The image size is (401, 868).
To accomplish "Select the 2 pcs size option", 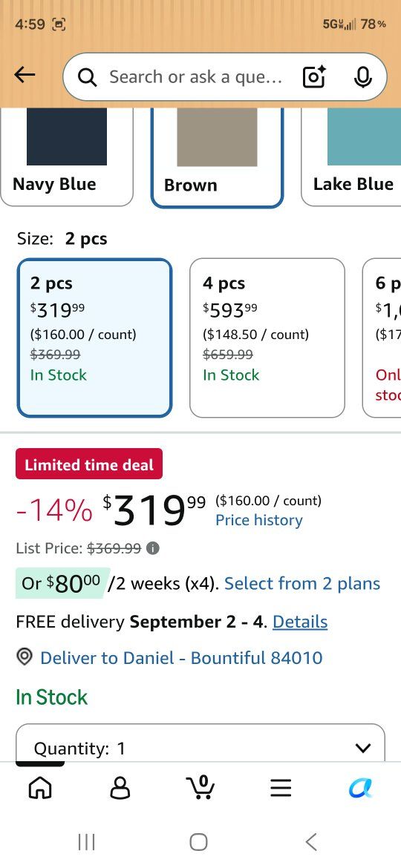I will coord(95,338).
